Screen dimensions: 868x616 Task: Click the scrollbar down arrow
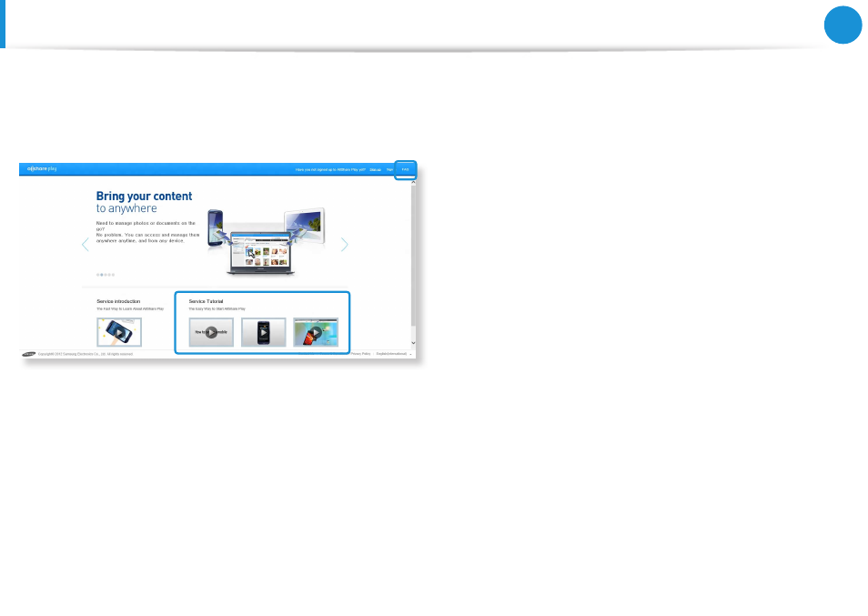[x=414, y=344]
